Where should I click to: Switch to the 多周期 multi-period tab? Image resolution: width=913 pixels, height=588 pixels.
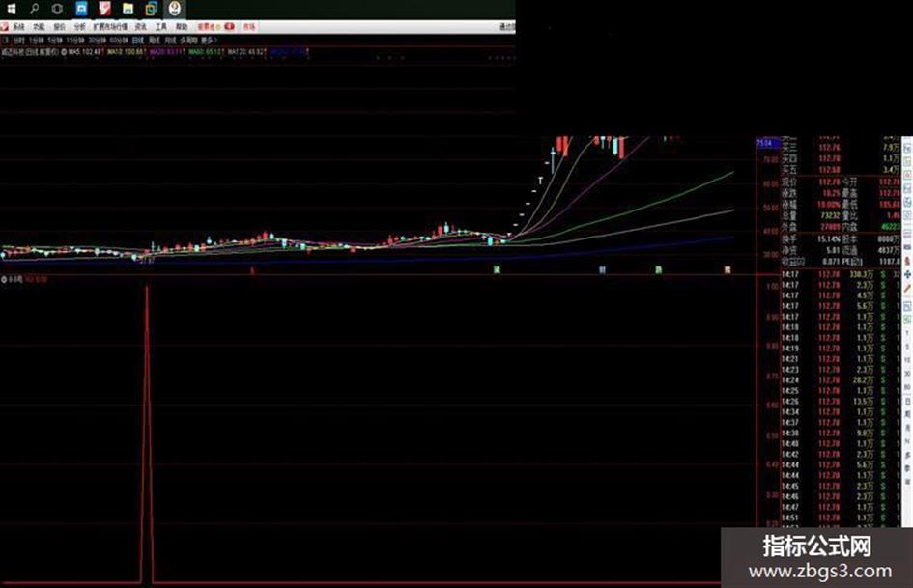click(x=188, y=41)
